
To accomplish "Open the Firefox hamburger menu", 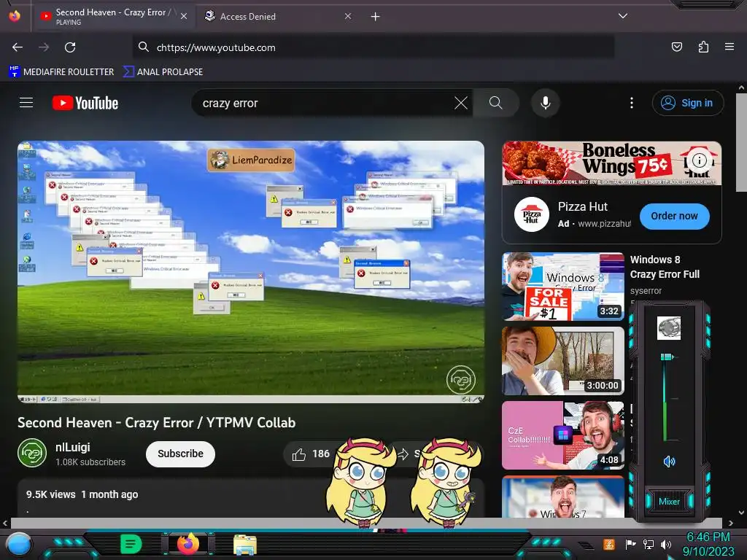I will 729,47.
